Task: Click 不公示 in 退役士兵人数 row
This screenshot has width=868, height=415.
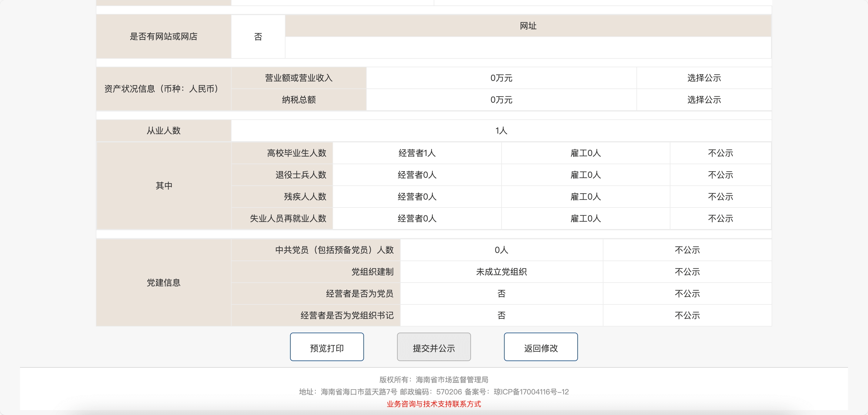Action: coord(720,175)
